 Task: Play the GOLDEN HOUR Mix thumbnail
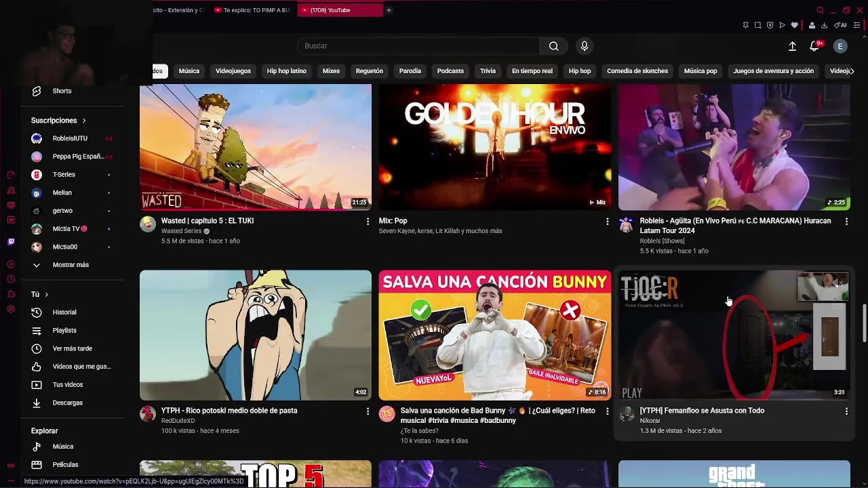point(495,147)
